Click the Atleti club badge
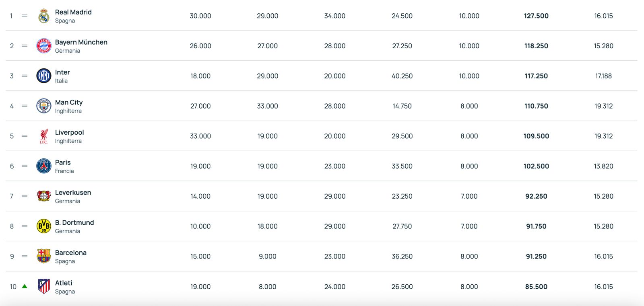Viewport: 644px width, 306px height. coord(44,286)
